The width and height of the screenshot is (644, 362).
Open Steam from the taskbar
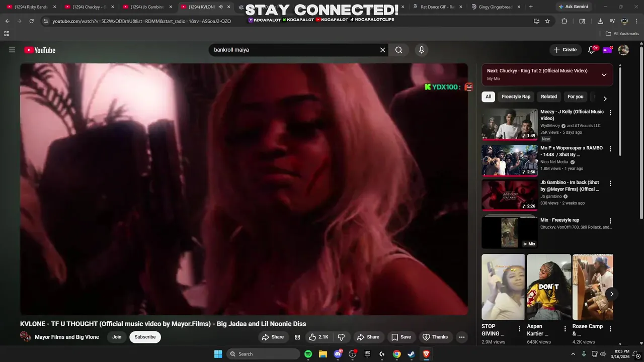tap(411, 354)
